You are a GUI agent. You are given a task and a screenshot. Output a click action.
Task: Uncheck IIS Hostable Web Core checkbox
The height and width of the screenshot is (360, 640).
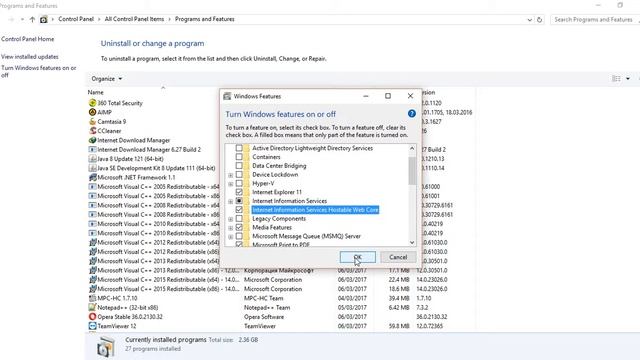tap(239, 210)
